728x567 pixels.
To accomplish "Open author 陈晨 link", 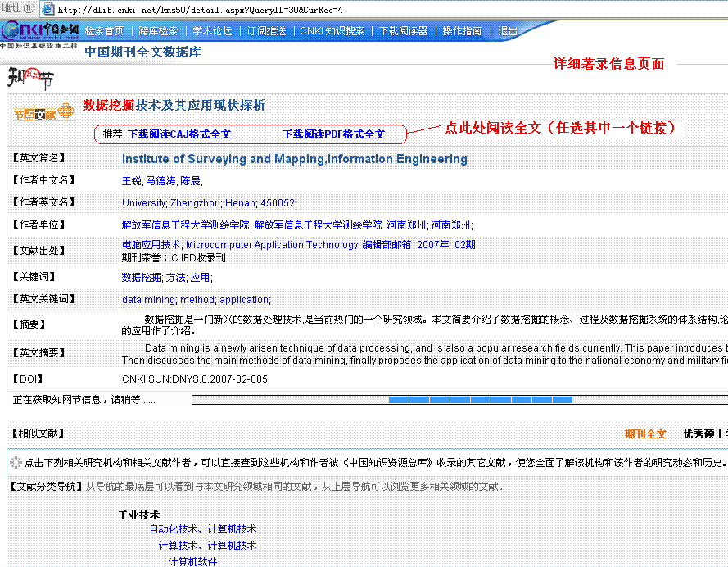I will [x=190, y=180].
